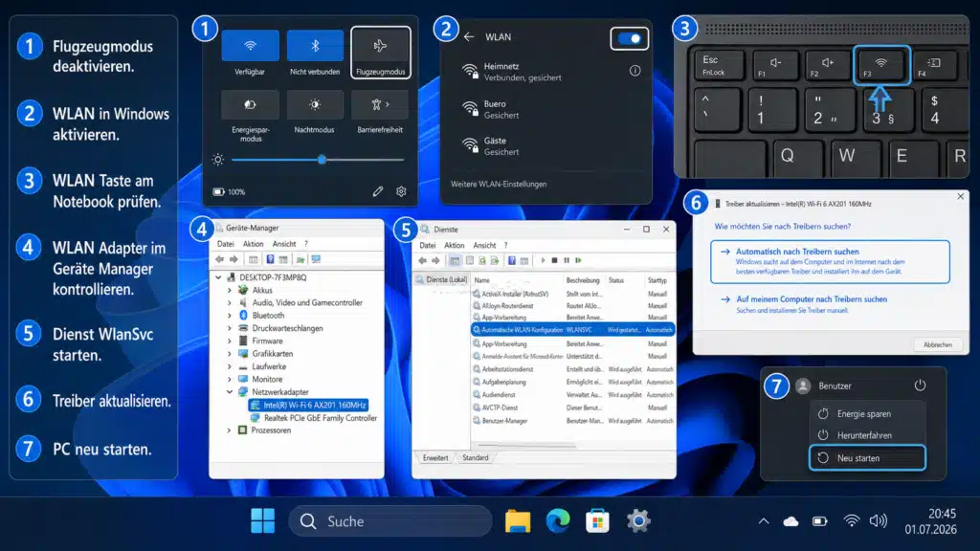
Task: Toggle the Bluetooth tile Nicht verbunden
Action: click(315, 46)
